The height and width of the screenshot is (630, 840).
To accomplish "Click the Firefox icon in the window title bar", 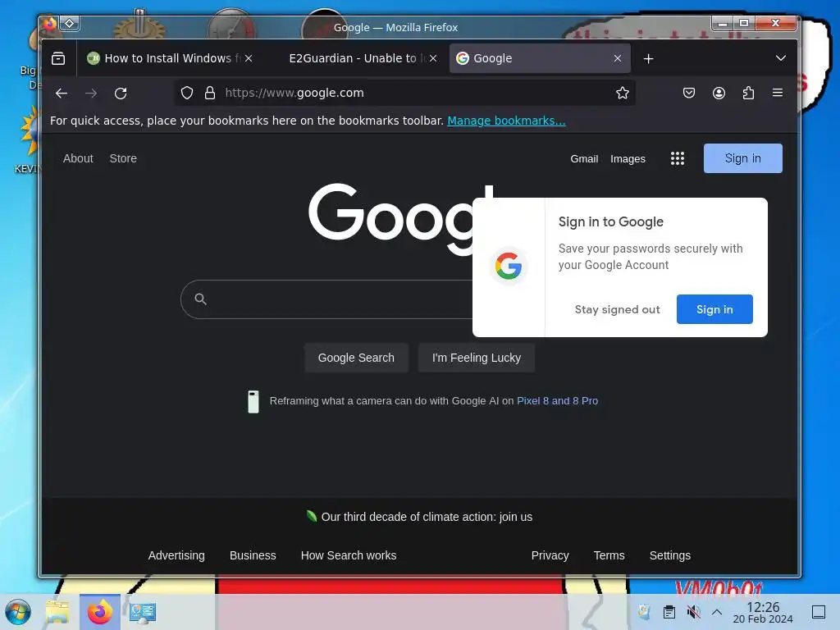I will [50, 24].
